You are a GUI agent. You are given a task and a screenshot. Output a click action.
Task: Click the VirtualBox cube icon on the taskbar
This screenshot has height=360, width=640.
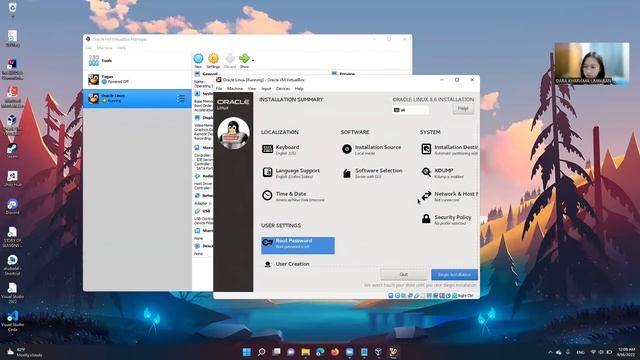point(378,352)
